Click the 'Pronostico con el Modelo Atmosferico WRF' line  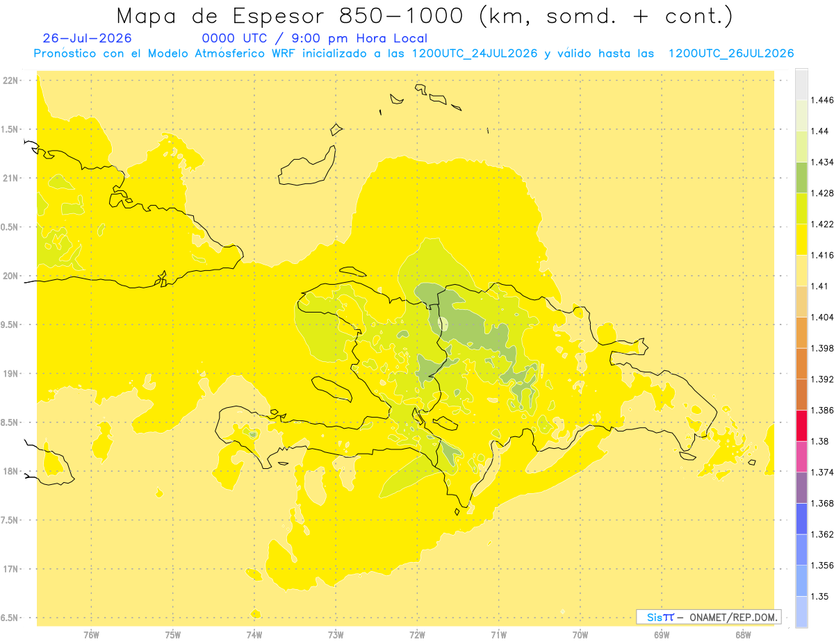414,53
